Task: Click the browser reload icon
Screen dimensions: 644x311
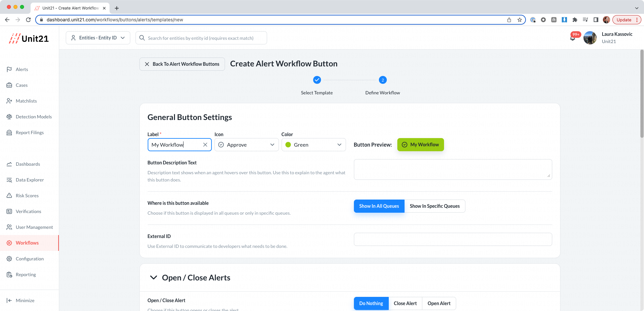Action: pyautogui.click(x=28, y=20)
